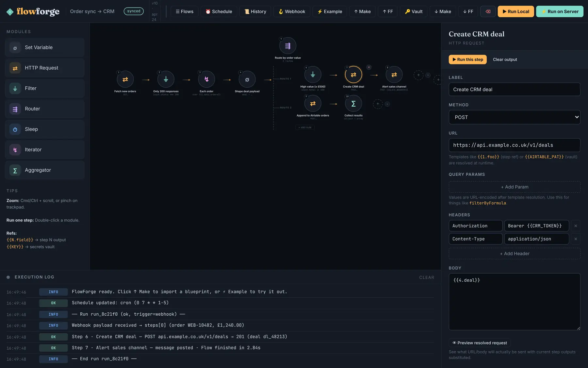Click Clear output
The width and height of the screenshot is (588, 368).
point(505,60)
